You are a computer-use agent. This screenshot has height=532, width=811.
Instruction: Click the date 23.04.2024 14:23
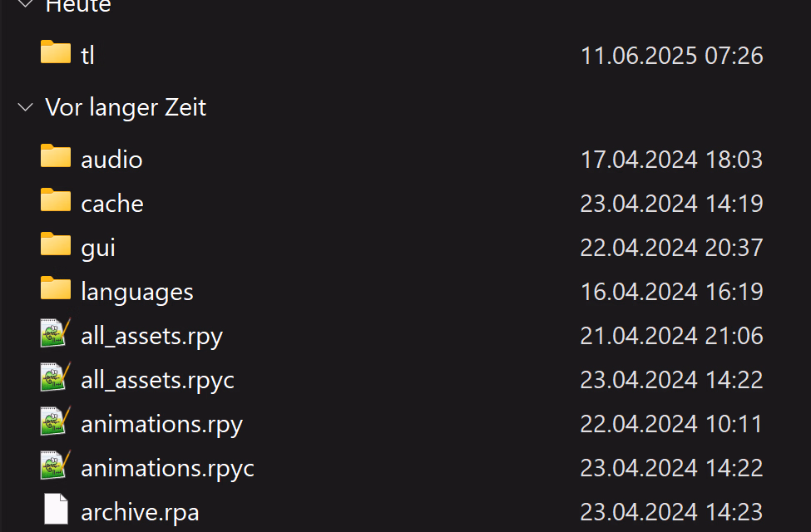pyautogui.click(x=672, y=512)
